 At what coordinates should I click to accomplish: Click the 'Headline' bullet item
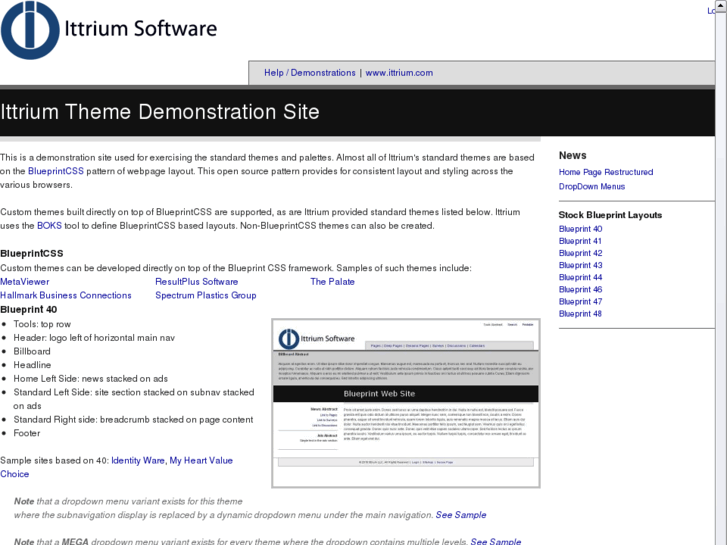[32, 365]
